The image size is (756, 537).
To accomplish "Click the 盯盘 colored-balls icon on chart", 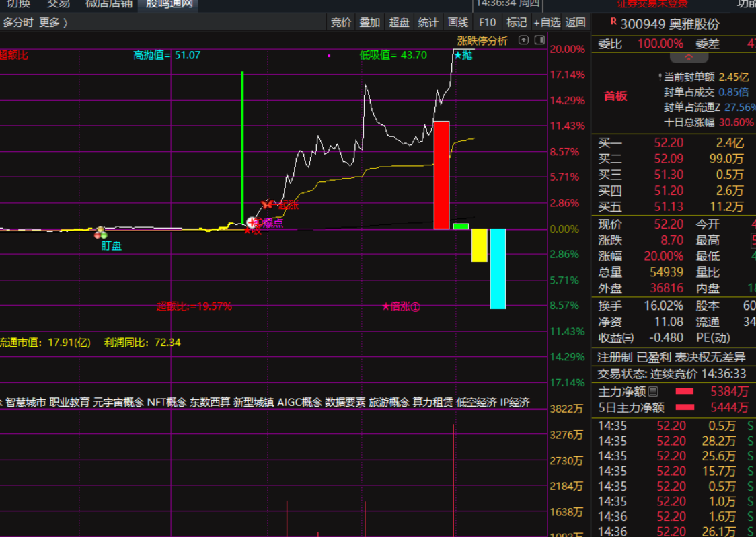I will (101, 233).
